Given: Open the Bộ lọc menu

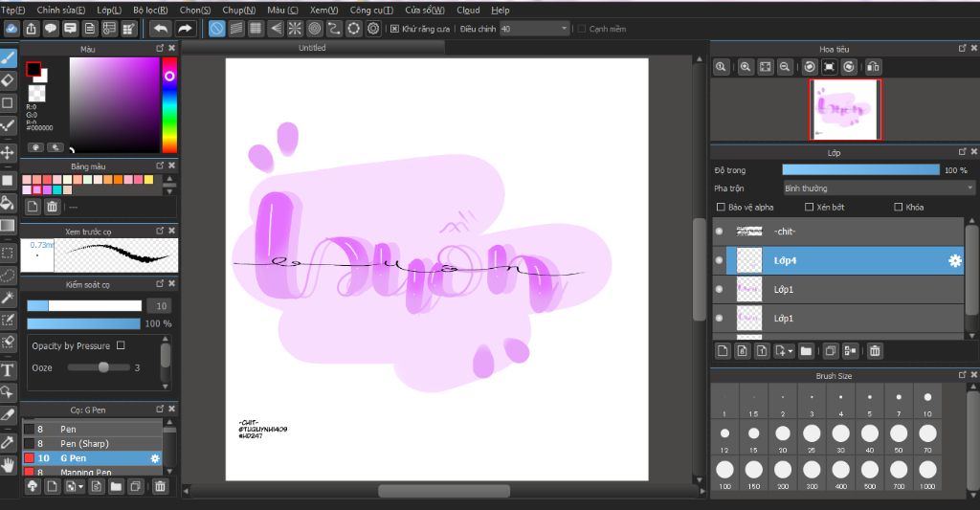Looking at the screenshot, I should (x=150, y=10).
